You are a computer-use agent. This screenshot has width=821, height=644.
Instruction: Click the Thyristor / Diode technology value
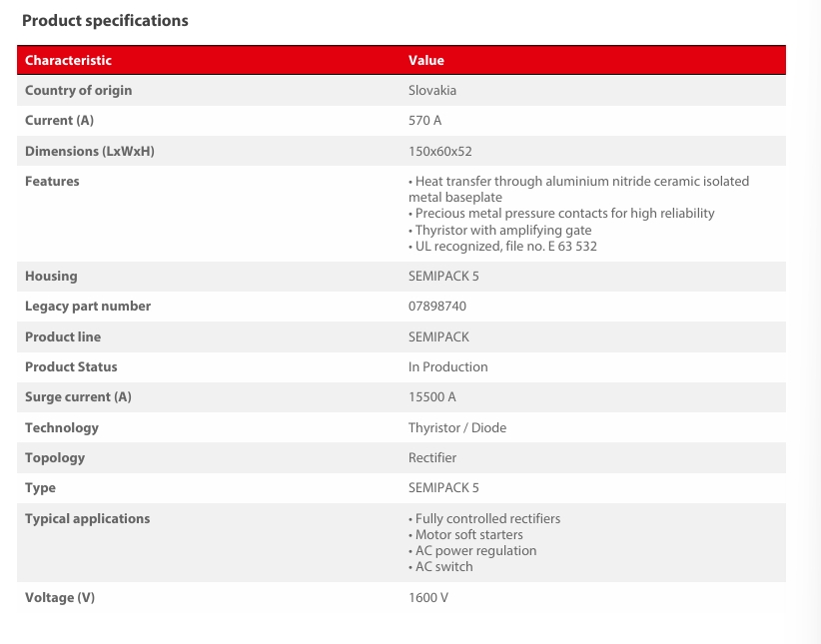[x=457, y=427]
